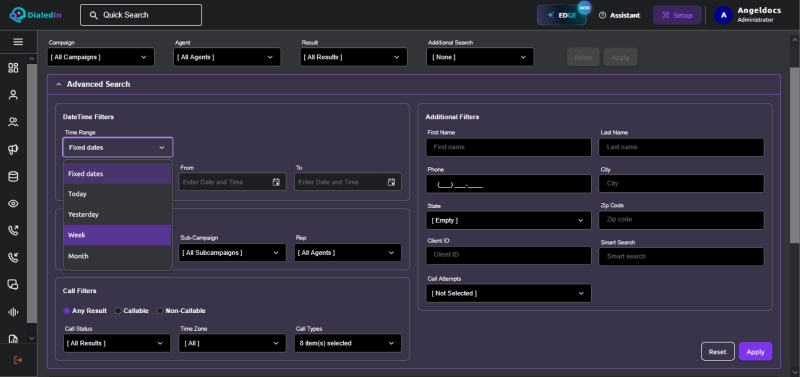The height and width of the screenshot is (377, 800).
Task: Focus the City field
Action: (x=681, y=184)
